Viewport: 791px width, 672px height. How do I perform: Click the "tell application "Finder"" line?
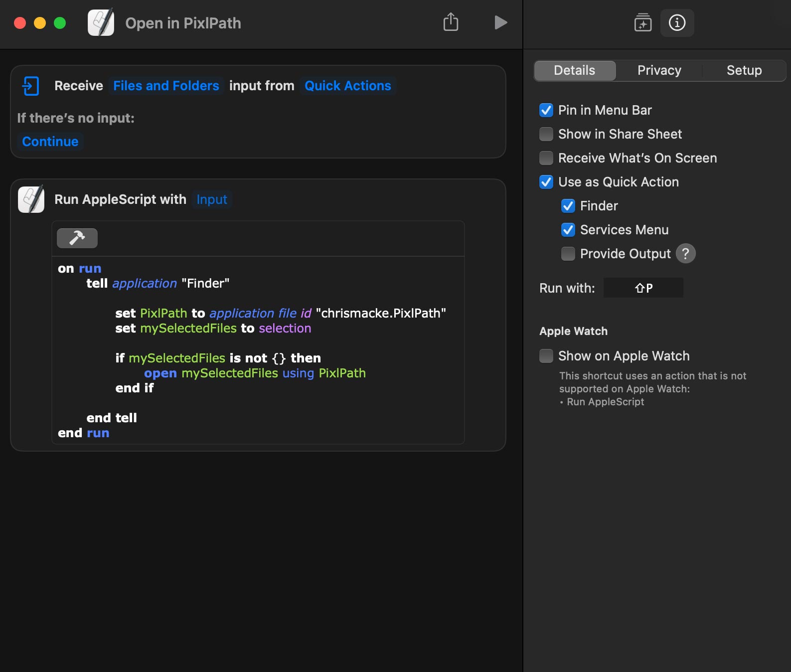coord(158,283)
